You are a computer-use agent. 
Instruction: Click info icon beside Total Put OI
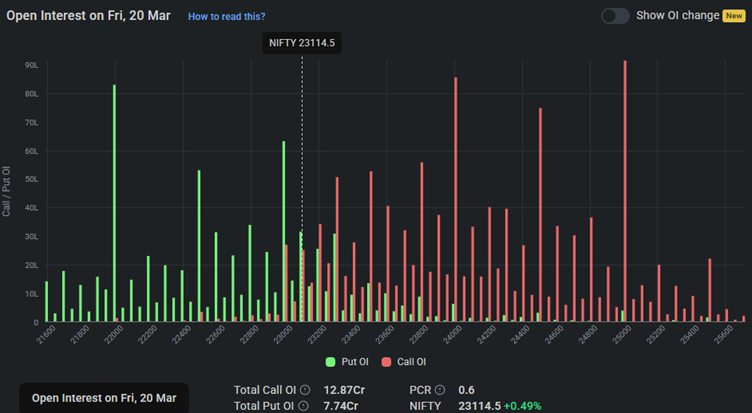click(x=303, y=405)
